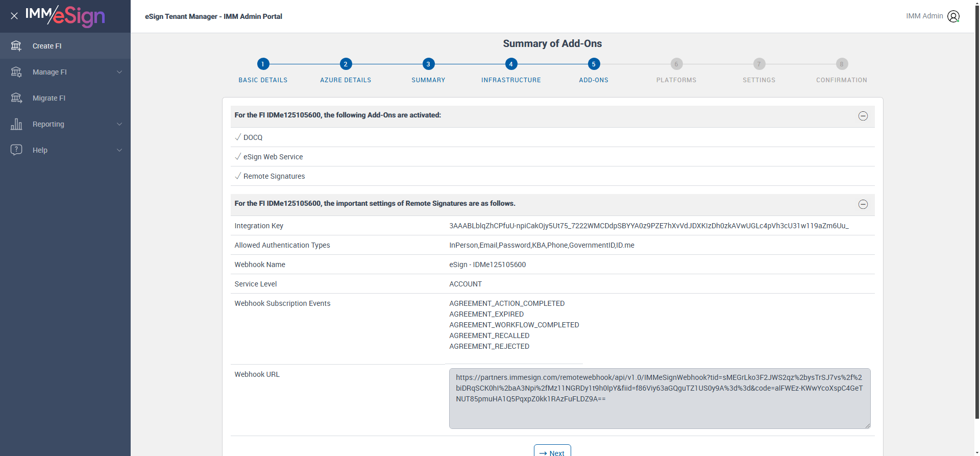Collapse the activated Add-Ons section

pos(863,116)
